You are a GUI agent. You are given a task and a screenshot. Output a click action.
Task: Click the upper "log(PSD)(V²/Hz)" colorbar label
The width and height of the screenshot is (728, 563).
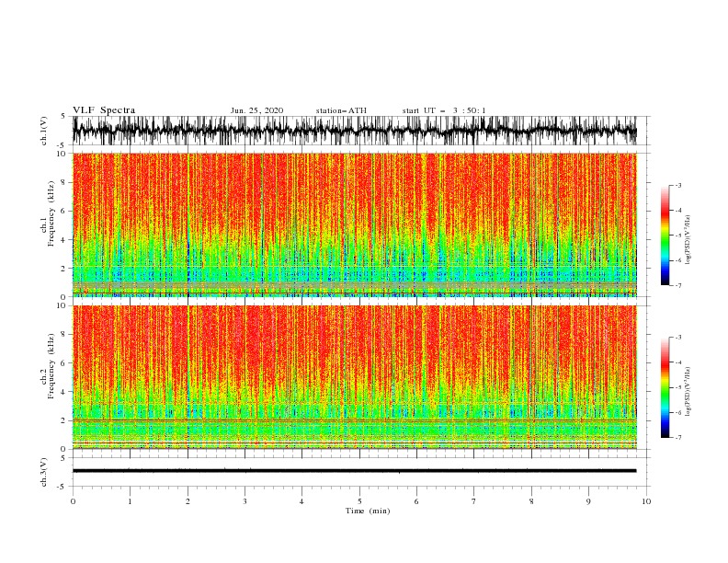tap(688, 240)
